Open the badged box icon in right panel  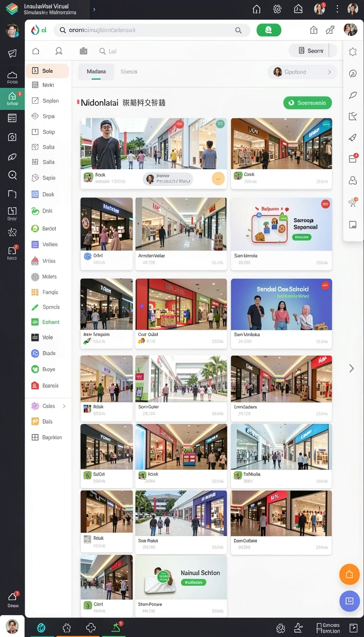tap(353, 158)
